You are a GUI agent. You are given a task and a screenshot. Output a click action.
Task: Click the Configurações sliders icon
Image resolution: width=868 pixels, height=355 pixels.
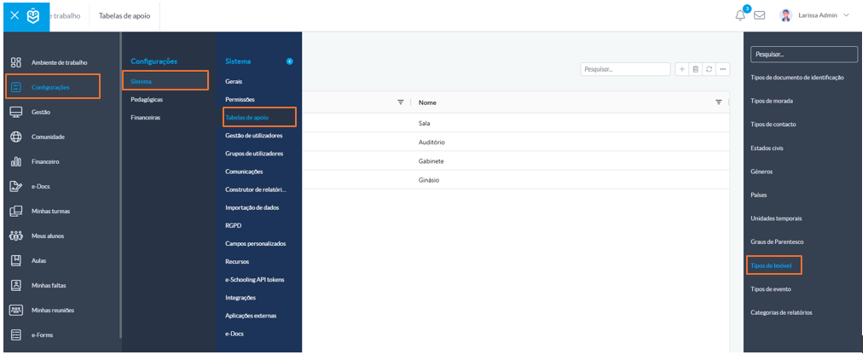pyautogui.click(x=16, y=87)
